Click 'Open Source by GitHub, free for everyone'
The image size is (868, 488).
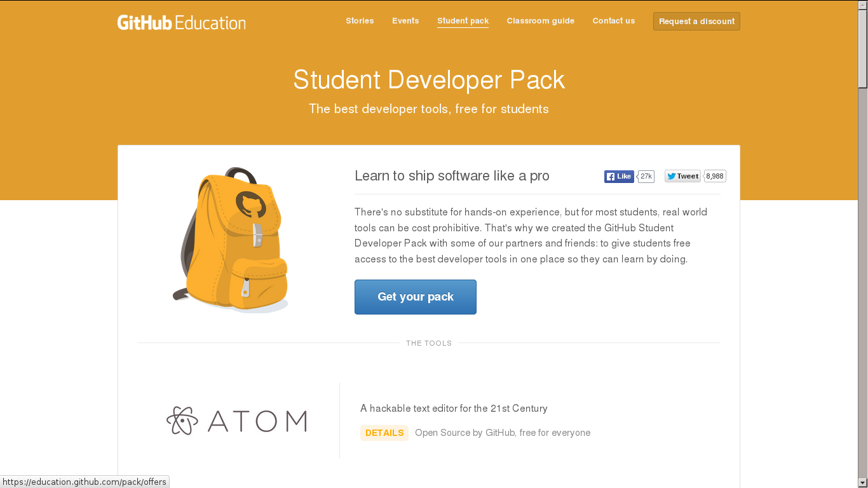[503, 433]
